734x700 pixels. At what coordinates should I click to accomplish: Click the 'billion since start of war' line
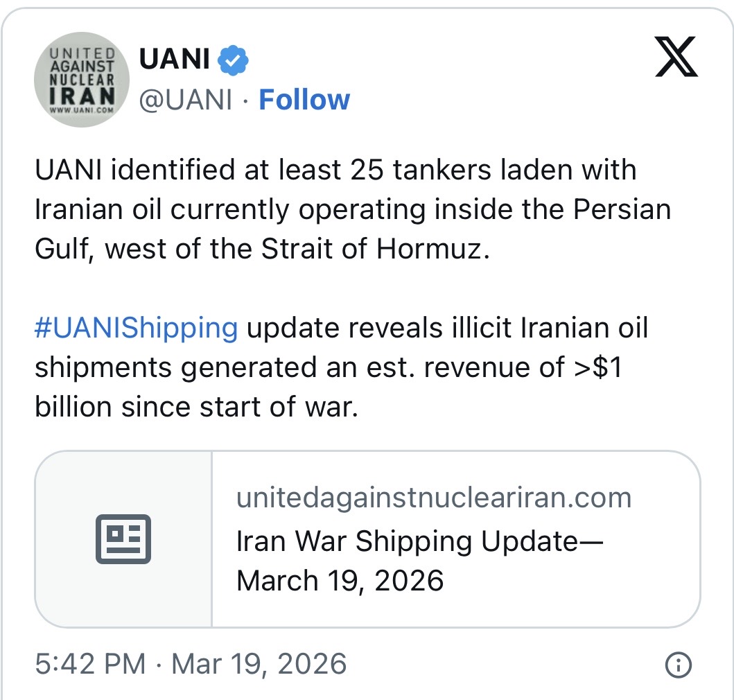196,408
